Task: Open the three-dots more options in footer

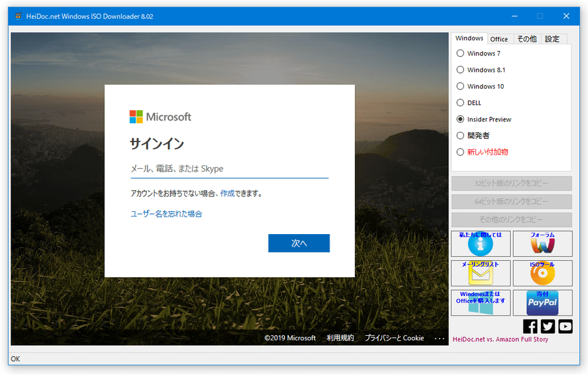Action: point(439,338)
